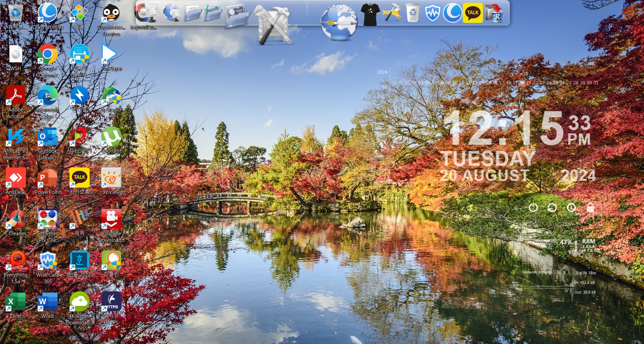
Task: Click day 31 in the calendar strip
Action: pos(596,83)
